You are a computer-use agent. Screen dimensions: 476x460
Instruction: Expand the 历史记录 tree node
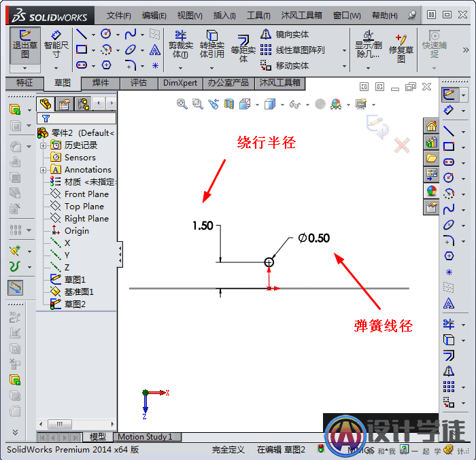coord(43,145)
